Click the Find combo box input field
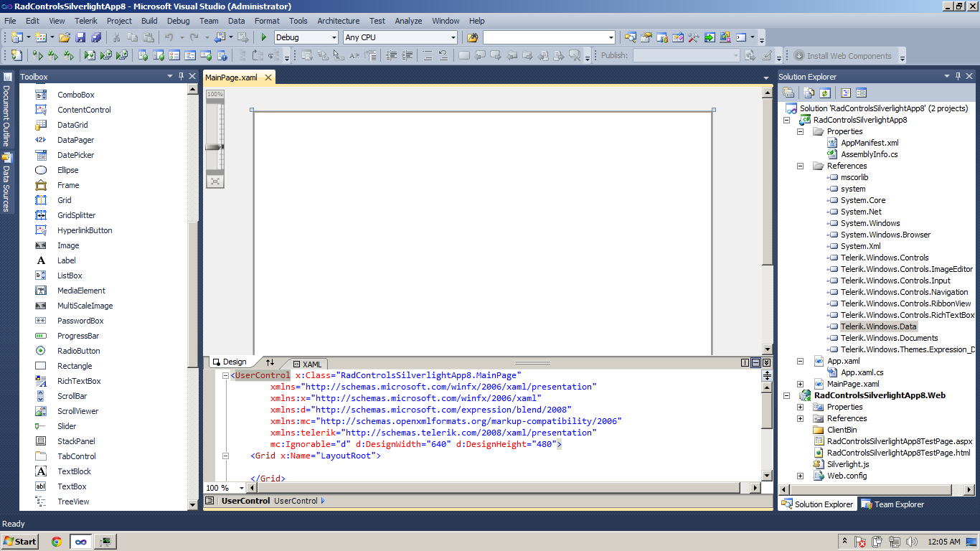 coord(545,37)
